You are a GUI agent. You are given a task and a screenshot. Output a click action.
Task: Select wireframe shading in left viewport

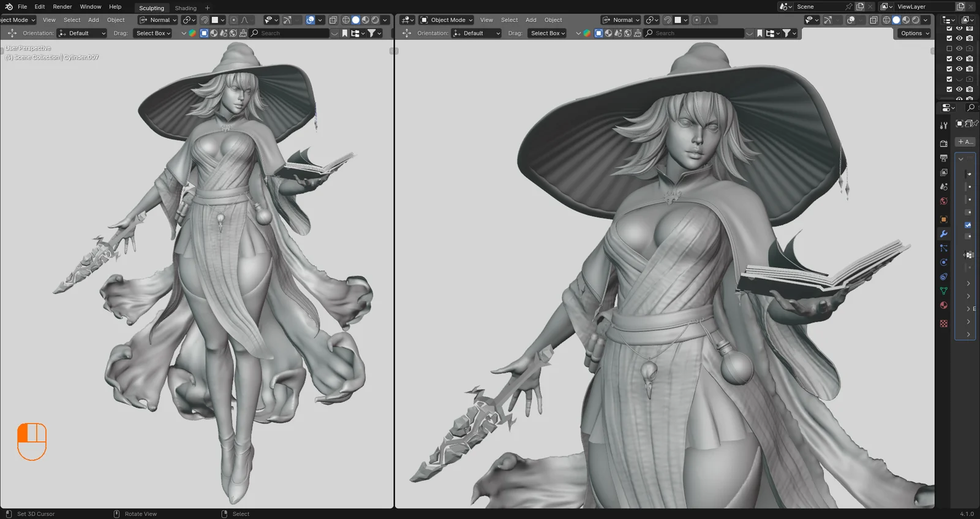[x=346, y=20]
